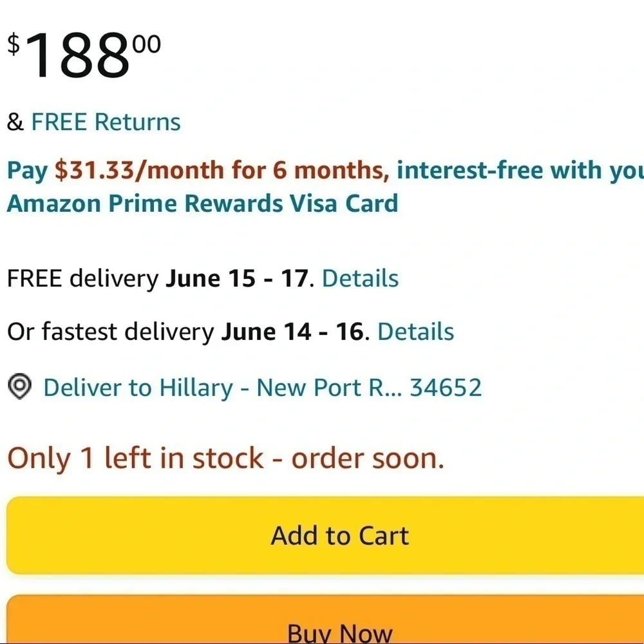Click the location pin icon
Image resolution: width=644 pixels, height=644 pixels.
(19, 386)
